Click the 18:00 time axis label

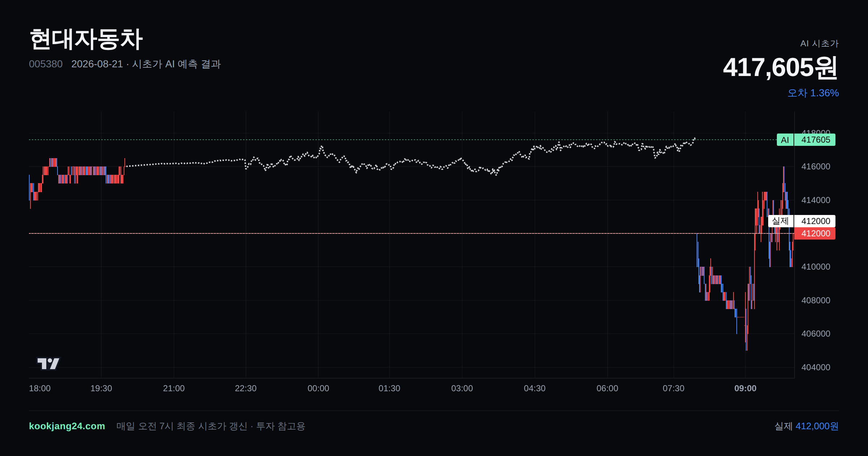[x=40, y=388]
